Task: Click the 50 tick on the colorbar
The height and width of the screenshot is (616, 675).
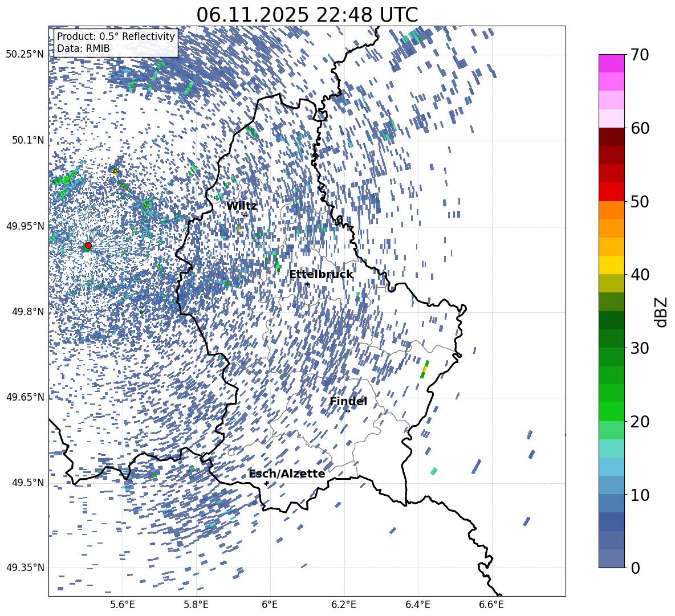Action: [640, 201]
